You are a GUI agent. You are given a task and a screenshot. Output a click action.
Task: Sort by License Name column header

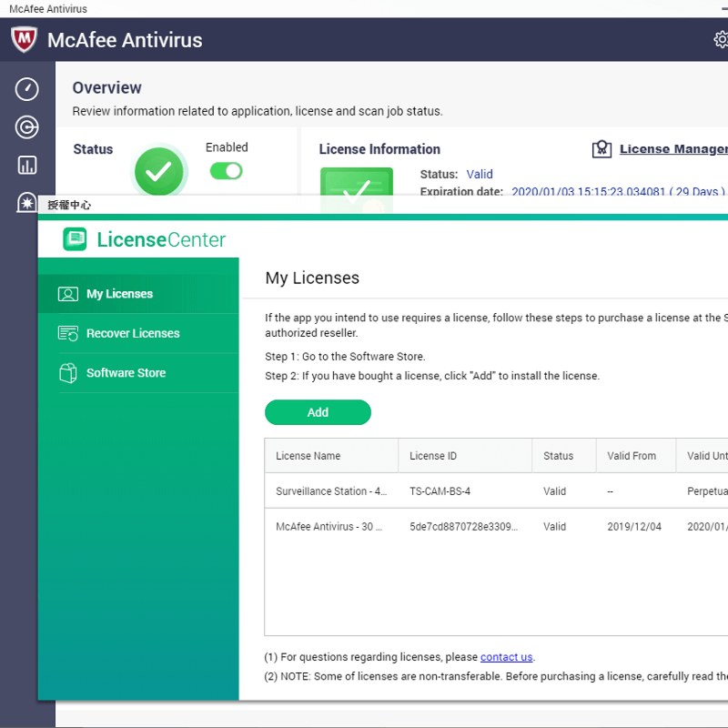(308, 456)
